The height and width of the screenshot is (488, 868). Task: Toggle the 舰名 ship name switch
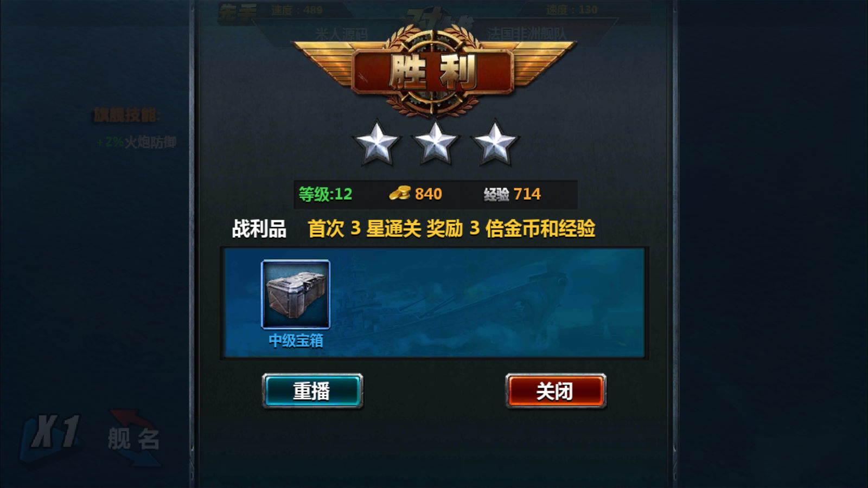tap(133, 439)
